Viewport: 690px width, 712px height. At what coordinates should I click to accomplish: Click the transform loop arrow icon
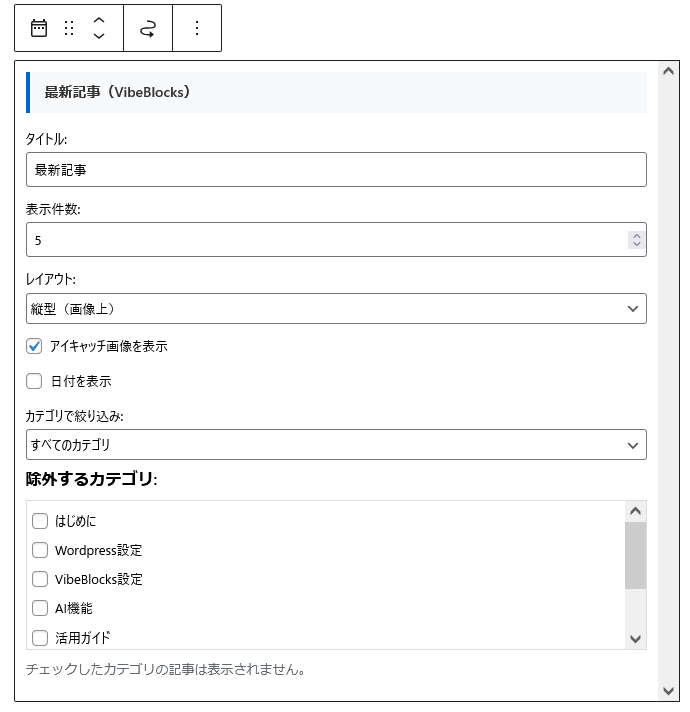click(148, 28)
